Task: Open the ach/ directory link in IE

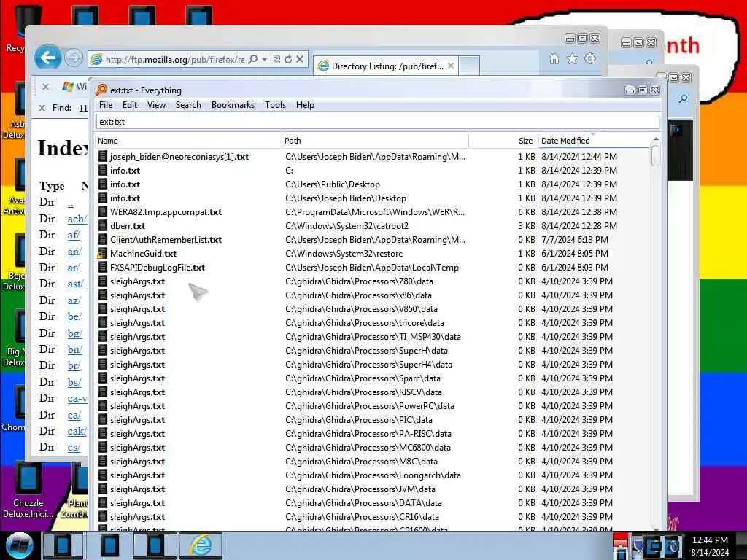Action: click(x=77, y=219)
